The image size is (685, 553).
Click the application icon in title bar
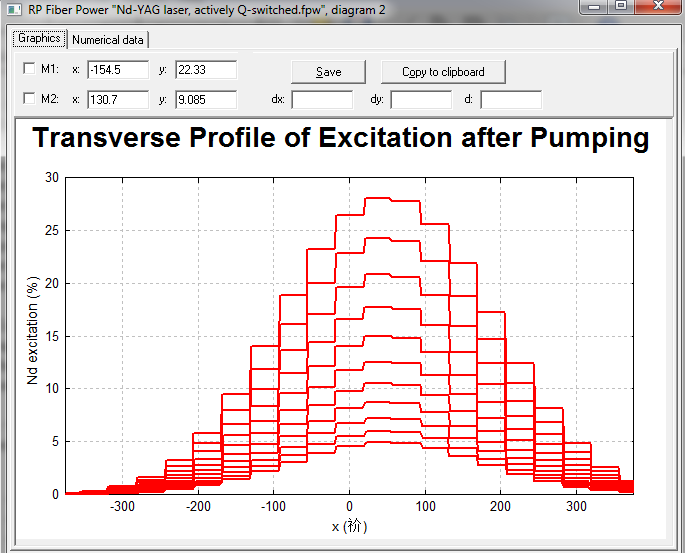click(14, 9)
